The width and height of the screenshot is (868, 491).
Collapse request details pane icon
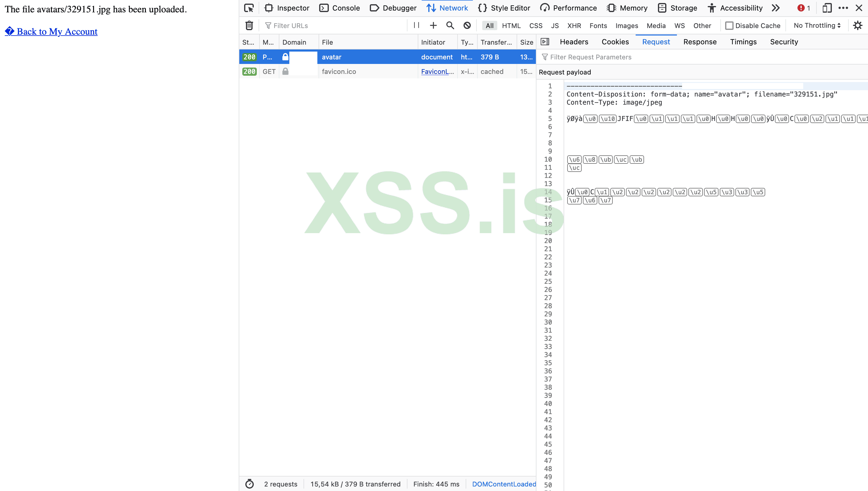pyautogui.click(x=545, y=42)
